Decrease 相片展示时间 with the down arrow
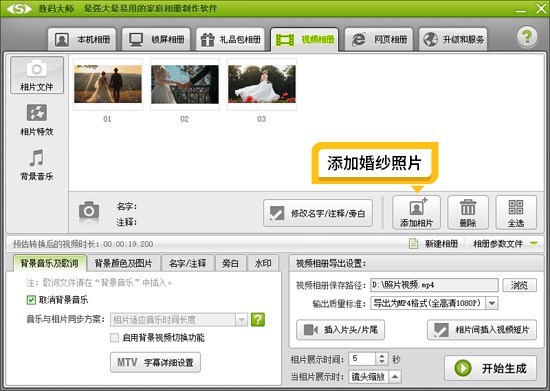Image resolution: width=550 pixels, height=391 pixels. pyautogui.click(x=382, y=362)
